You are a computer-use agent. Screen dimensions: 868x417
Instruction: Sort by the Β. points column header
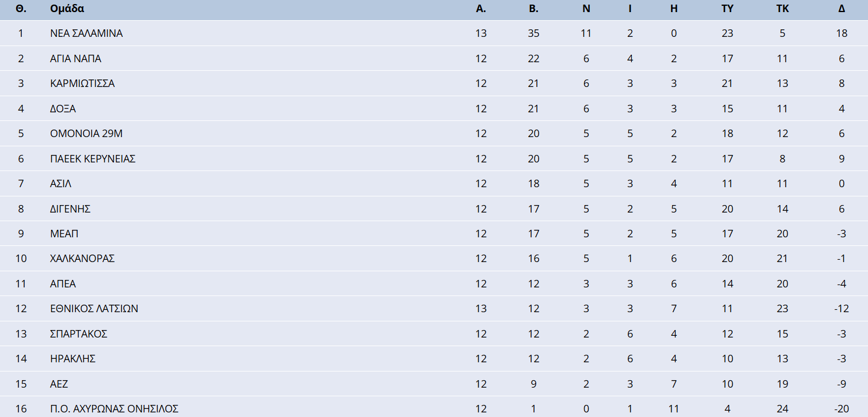pyautogui.click(x=533, y=9)
